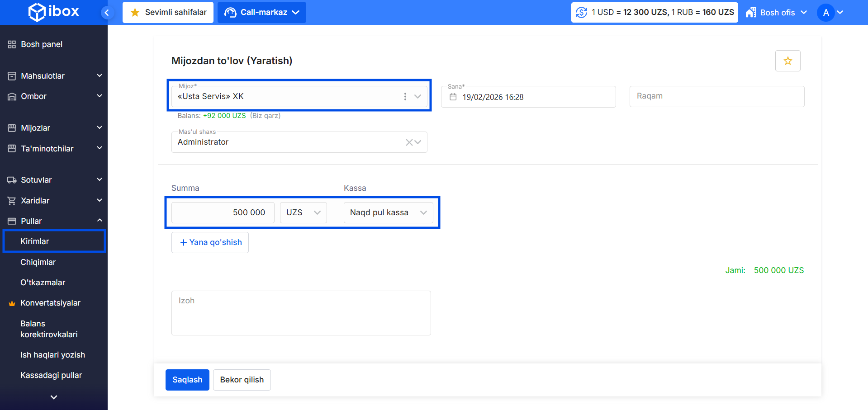Click the user avatar A icon
This screenshot has width=868, height=410.
(x=826, y=13)
